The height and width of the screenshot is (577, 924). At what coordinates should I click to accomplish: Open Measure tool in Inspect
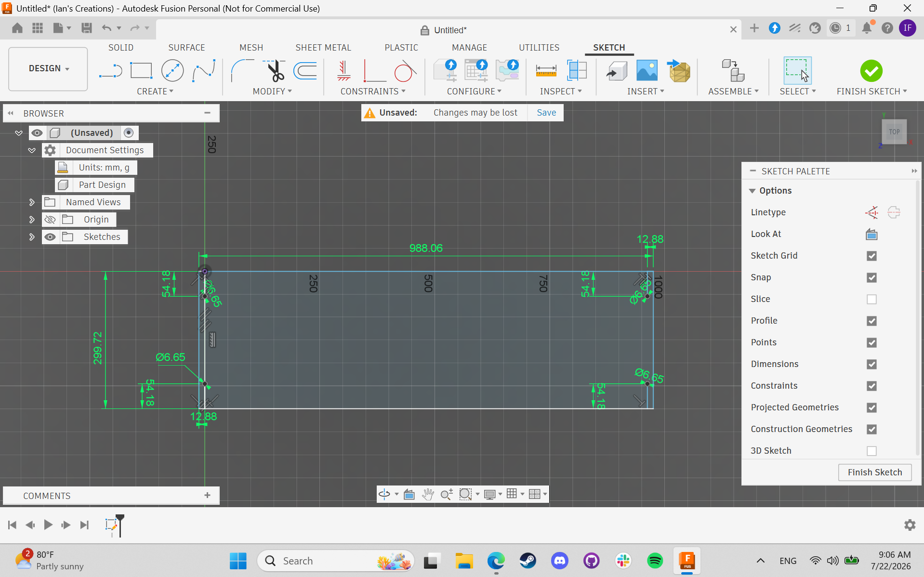tap(546, 71)
